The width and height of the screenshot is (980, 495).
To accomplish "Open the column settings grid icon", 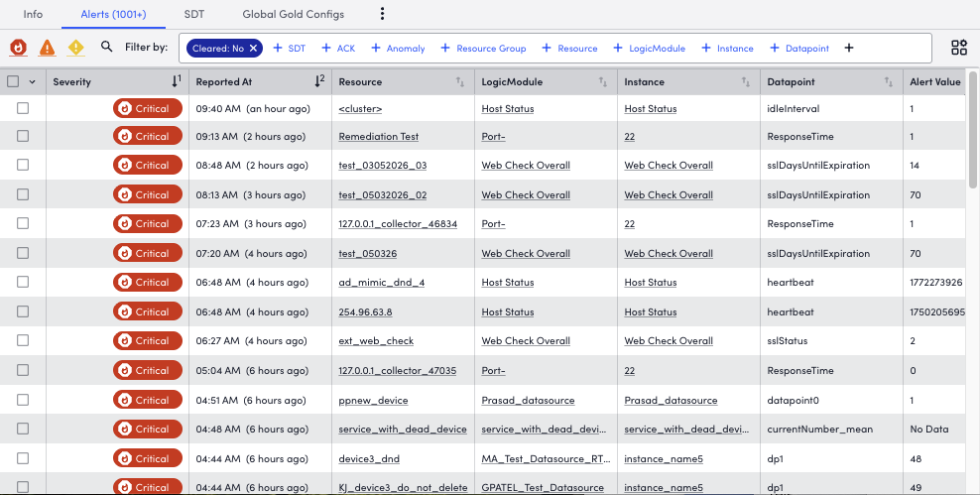I will (x=958, y=48).
